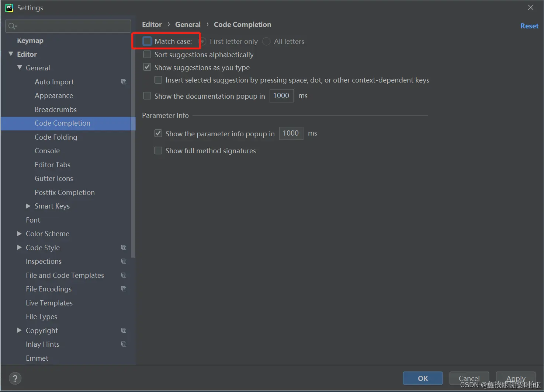Click the project-level icon beside Inlay Hints

point(124,344)
